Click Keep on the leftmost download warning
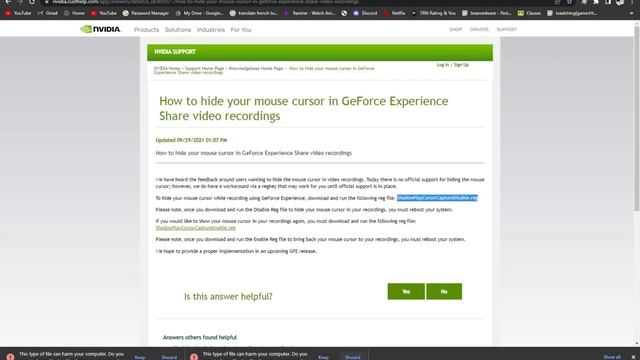The height and width of the screenshot is (360, 640). [140, 357]
